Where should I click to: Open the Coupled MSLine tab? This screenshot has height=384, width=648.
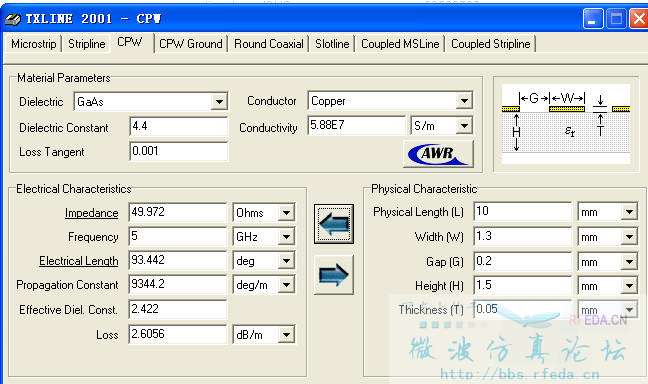tap(400, 44)
